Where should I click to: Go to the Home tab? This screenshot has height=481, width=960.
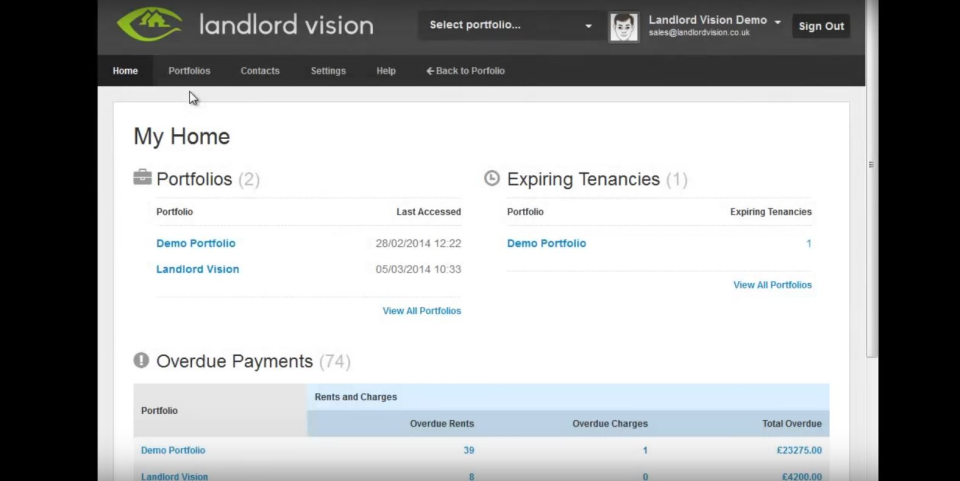pos(125,71)
